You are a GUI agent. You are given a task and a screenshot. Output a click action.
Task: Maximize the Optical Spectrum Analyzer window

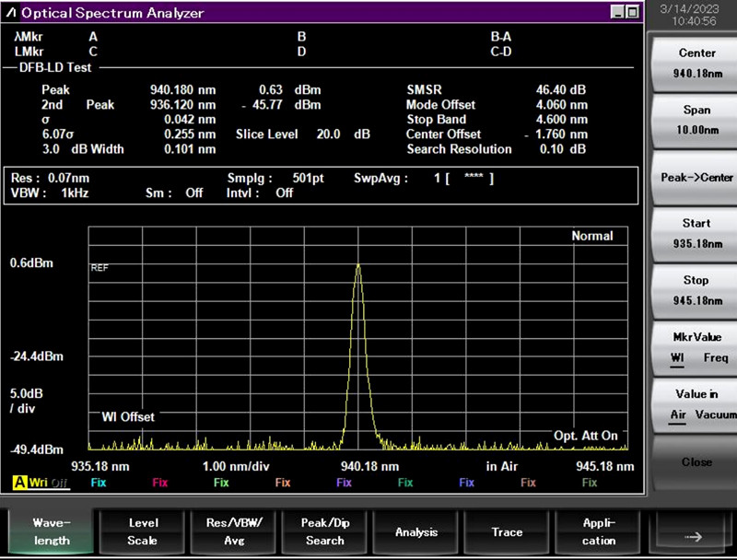point(633,12)
